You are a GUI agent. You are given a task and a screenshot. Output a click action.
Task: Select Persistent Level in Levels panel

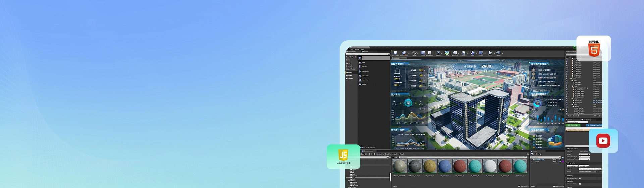point(539,159)
